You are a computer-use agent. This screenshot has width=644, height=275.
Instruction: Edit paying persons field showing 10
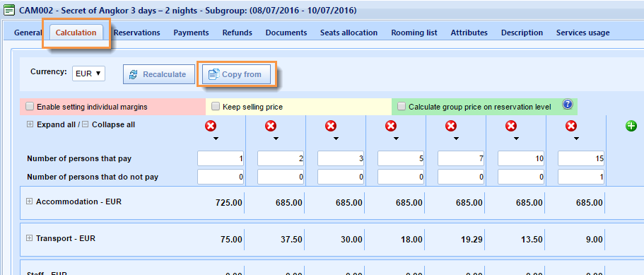521,158
